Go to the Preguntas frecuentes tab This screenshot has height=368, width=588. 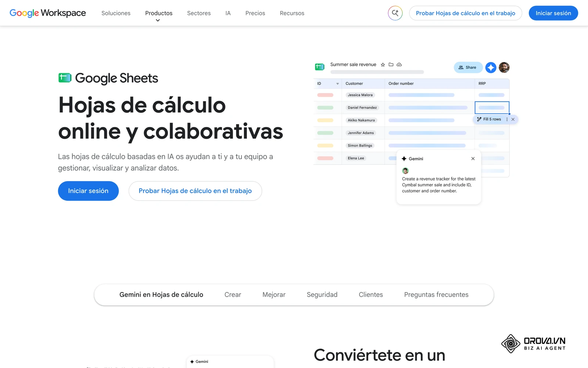click(x=436, y=295)
